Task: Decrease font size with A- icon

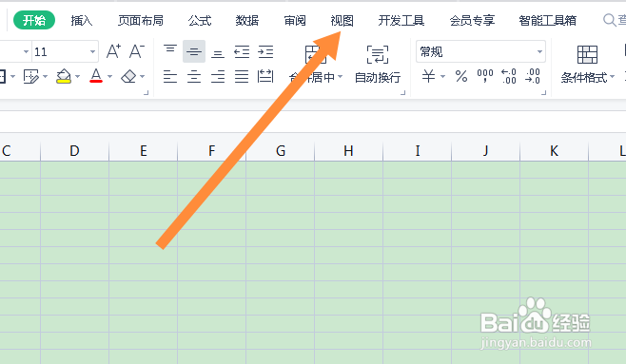Action: 137,51
